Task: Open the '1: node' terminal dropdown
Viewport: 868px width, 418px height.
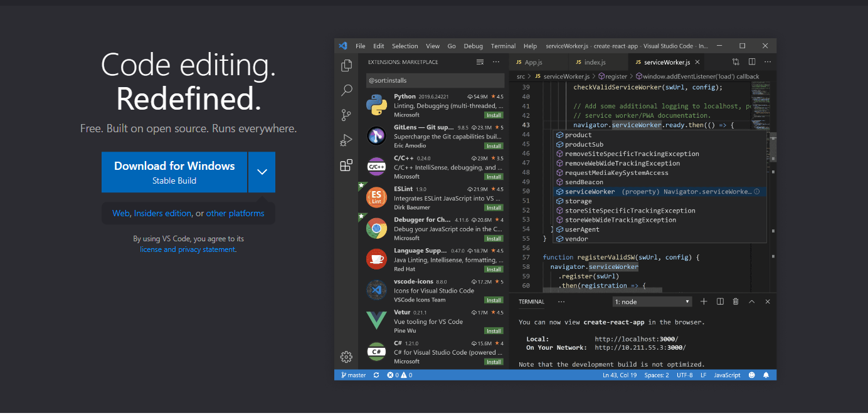Action: (x=652, y=301)
